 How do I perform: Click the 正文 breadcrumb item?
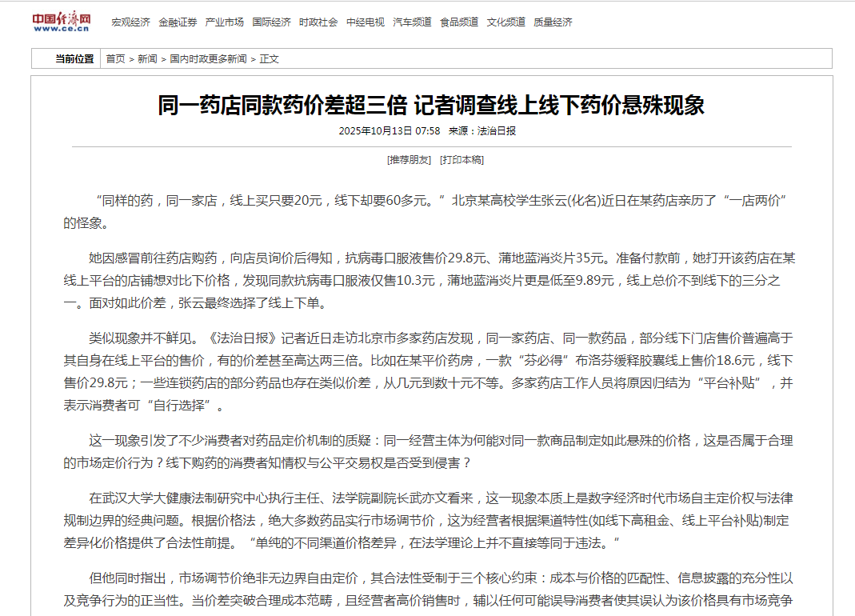[269, 59]
